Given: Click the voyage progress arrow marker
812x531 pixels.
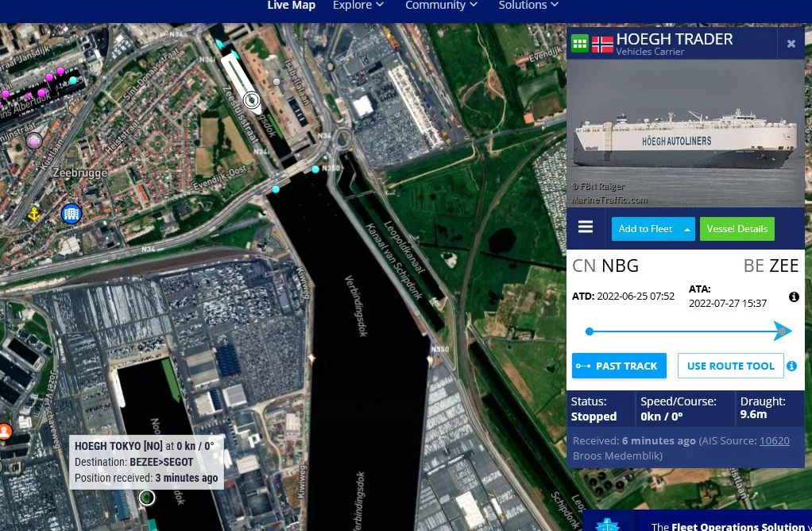Looking at the screenshot, I should click(783, 331).
